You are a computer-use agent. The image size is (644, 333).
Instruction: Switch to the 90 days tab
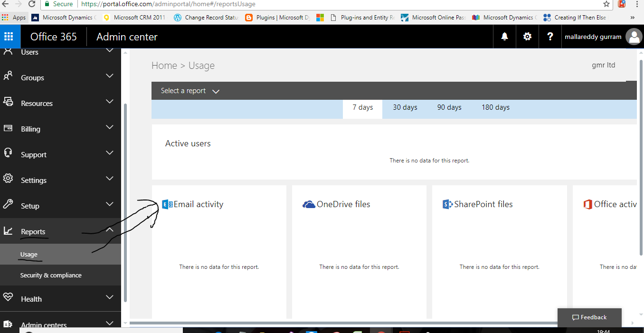coord(449,108)
